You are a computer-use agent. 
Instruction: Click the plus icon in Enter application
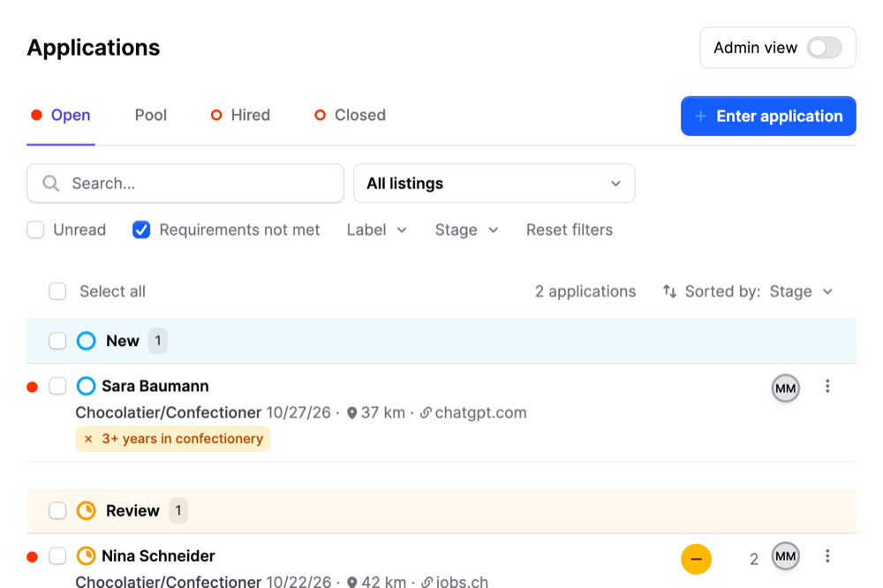coord(700,116)
